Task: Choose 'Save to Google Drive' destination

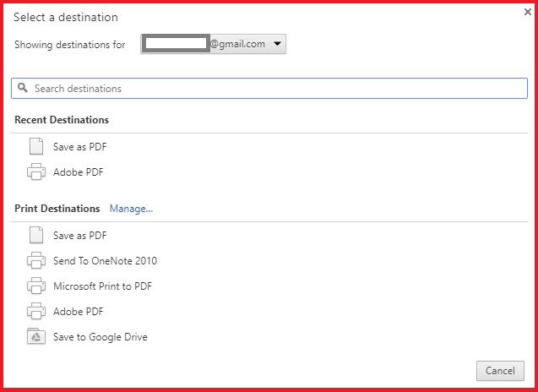Action: tap(101, 337)
